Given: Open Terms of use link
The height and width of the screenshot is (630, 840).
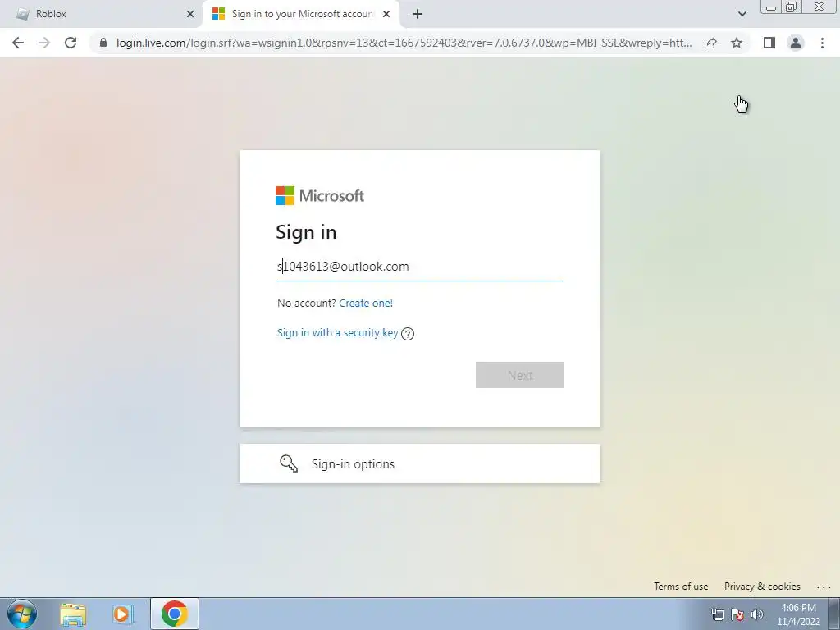Looking at the screenshot, I should point(681,587).
